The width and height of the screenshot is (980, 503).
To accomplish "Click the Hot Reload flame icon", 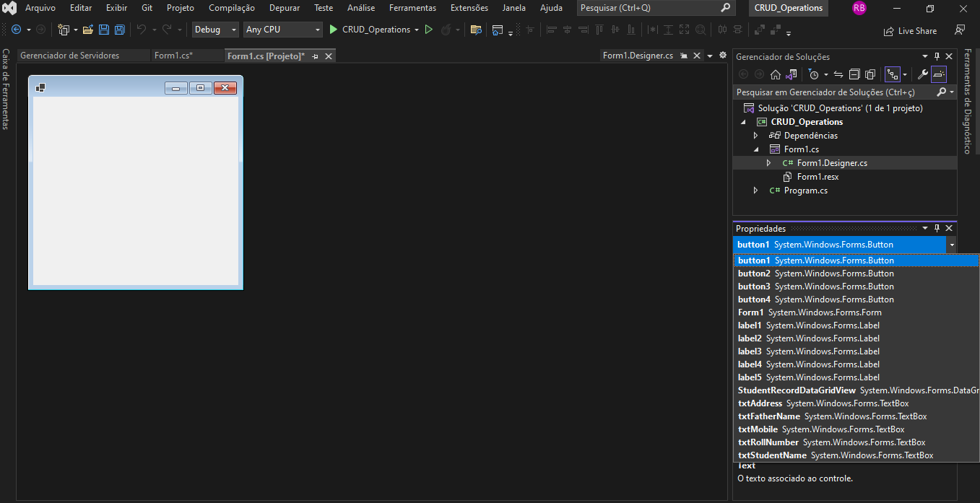I will click(x=446, y=30).
